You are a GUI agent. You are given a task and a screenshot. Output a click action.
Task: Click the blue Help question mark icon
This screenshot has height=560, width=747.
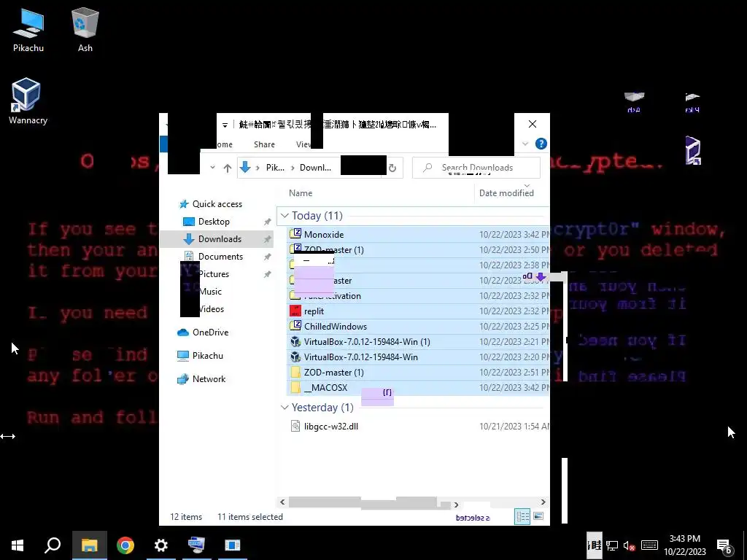pyautogui.click(x=541, y=144)
